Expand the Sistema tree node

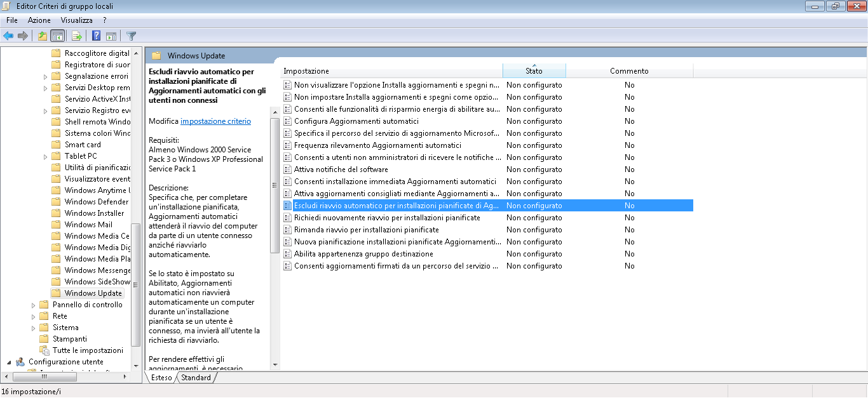click(34, 328)
